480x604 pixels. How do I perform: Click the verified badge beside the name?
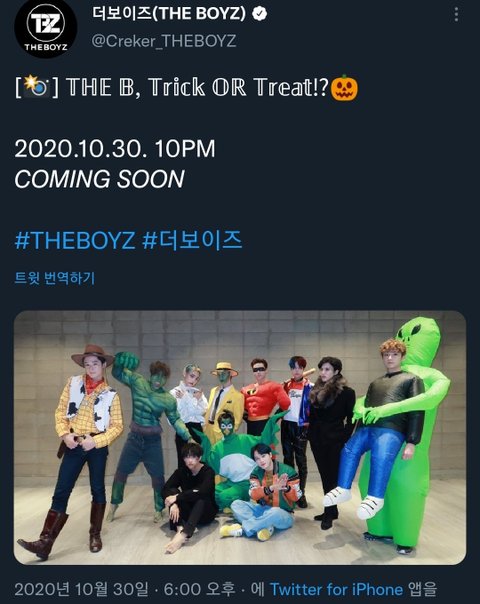[260, 14]
